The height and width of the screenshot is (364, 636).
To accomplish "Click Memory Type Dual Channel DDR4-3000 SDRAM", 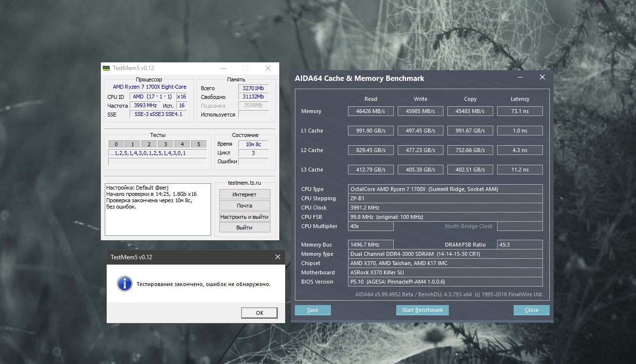I will pos(445,254).
